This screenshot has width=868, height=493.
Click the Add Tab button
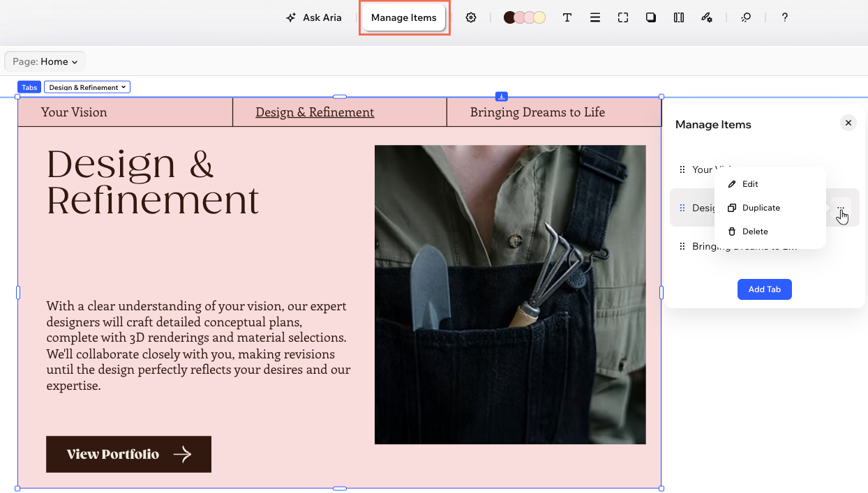pyautogui.click(x=764, y=289)
